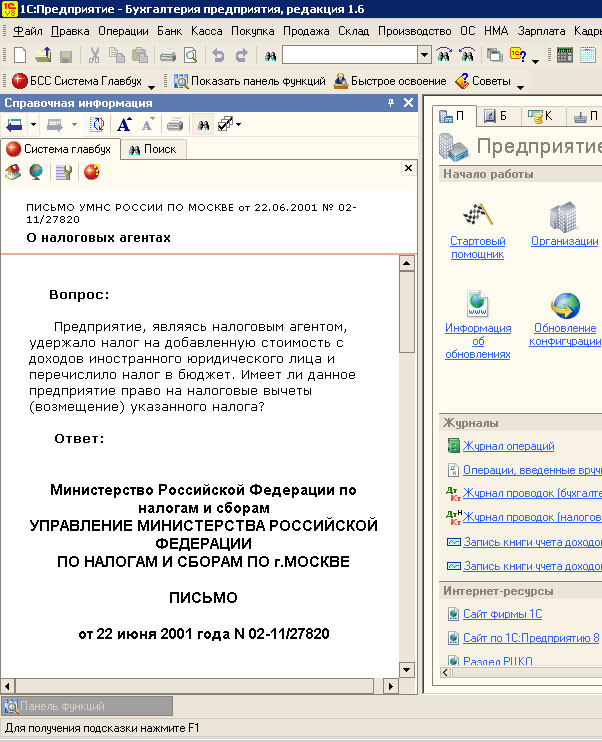Screen dimensions: 602x742
Task: Expand the Back button history dropdown
Action: pyautogui.click(x=33, y=125)
